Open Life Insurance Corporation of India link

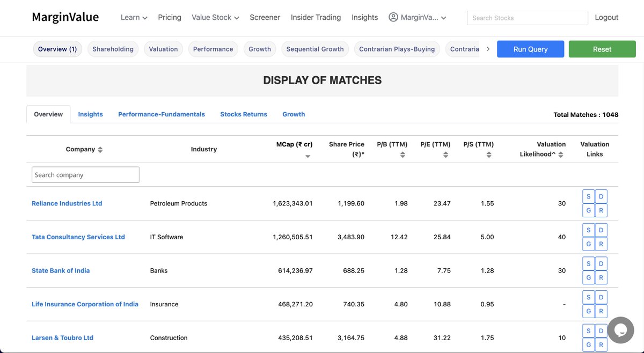click(x=85, y=304)
